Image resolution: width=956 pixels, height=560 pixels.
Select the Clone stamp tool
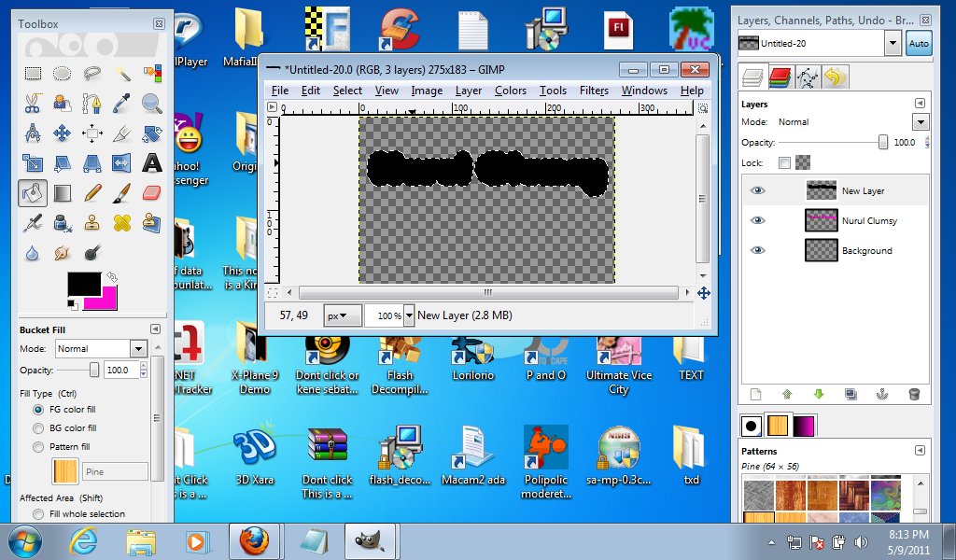pos(92,223)
